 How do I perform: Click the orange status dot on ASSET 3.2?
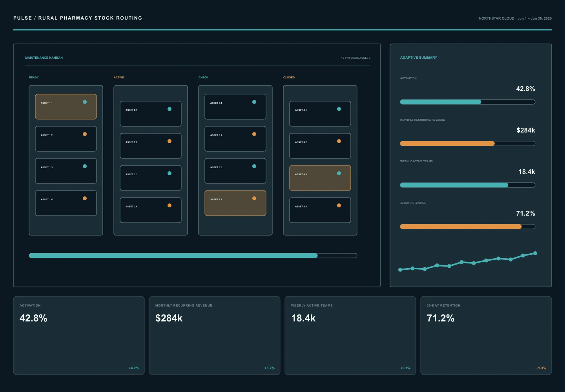pyautogui.click(x=254, y=134)
